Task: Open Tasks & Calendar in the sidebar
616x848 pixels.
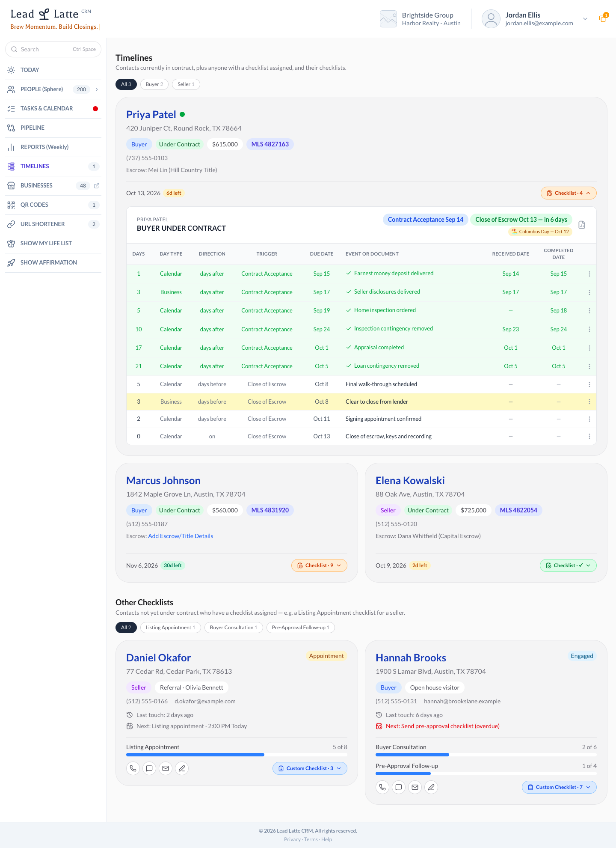Action: (53, 109)
